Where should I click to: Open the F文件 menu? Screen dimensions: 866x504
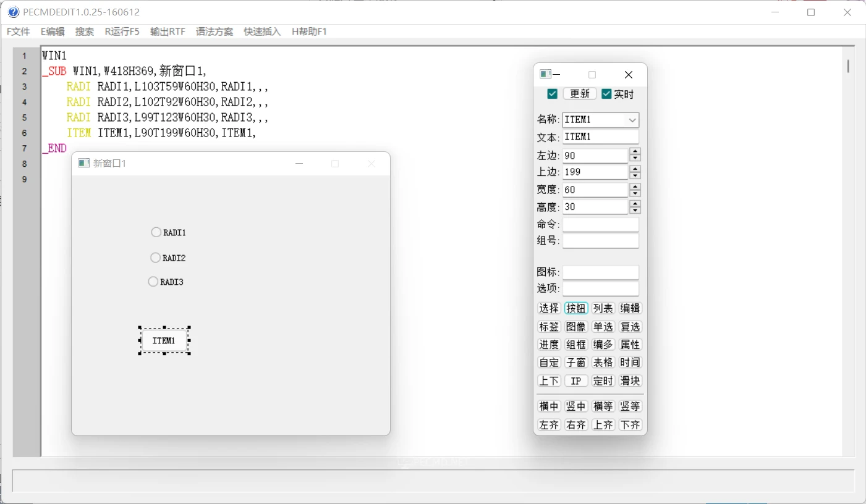pos(19,31)
